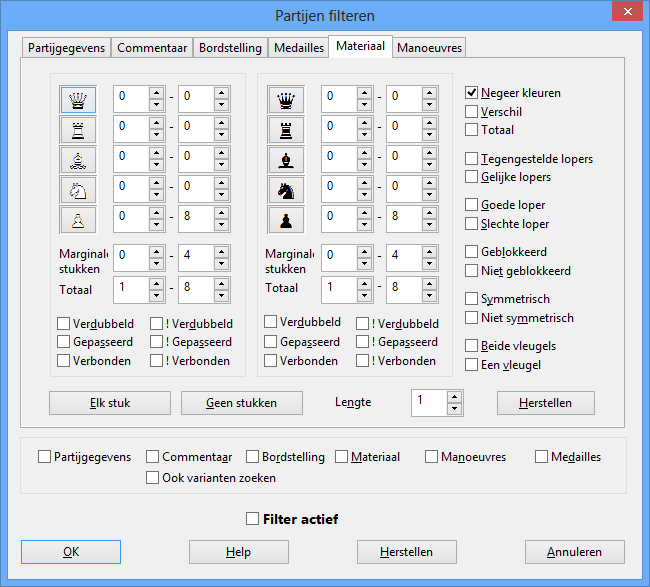
Task: Click the black queen piece icon
Action: 286,99
